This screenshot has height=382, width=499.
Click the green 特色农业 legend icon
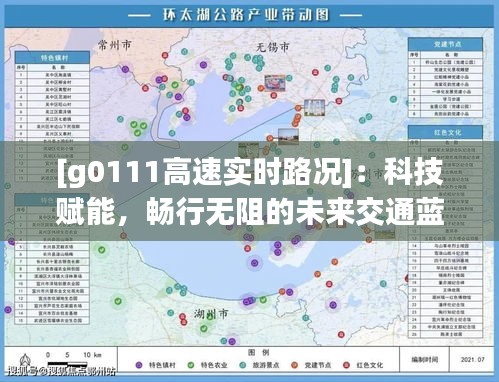click(x=191, y=365)
